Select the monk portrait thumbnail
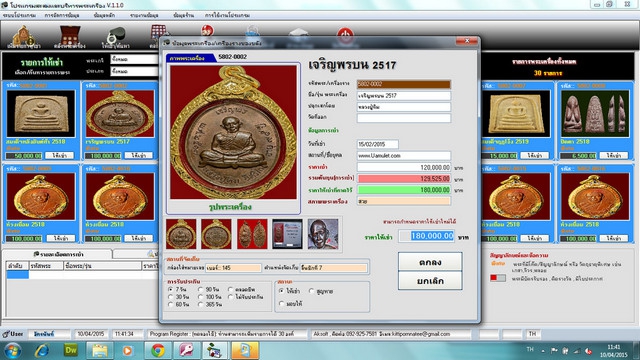This screenshot has height=360, width=640. tap(323, 234)
